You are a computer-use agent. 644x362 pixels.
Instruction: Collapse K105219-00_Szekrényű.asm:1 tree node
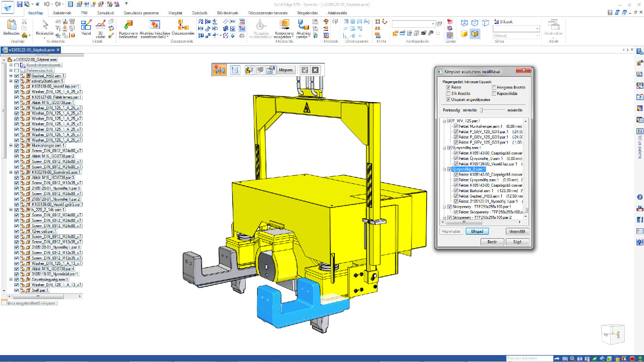11,172
